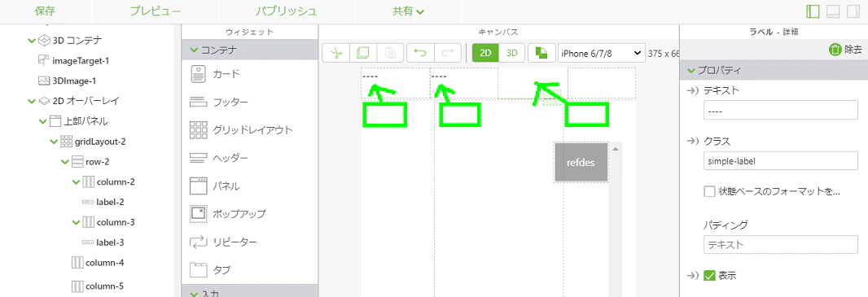Toggle right pane layout icon top right
The image size is (868, 297).
[853, 11]
